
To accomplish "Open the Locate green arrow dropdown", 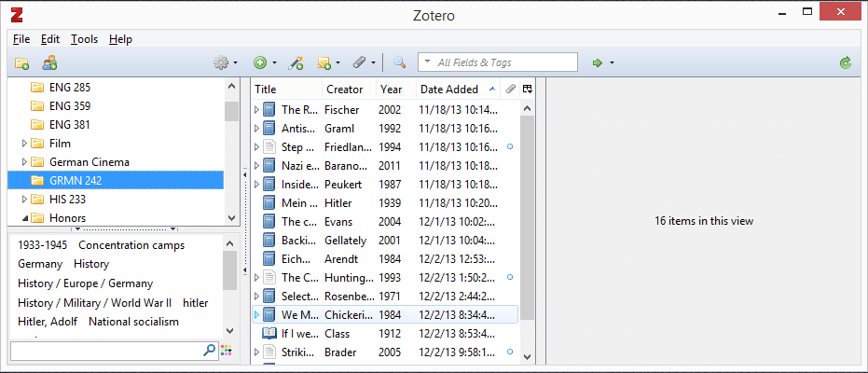I will pos(601,62).
